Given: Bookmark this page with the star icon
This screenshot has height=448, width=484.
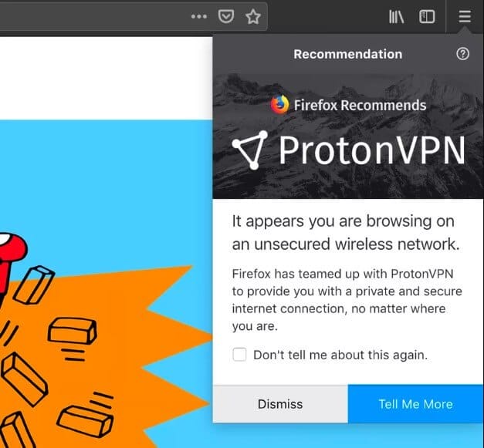Looking at the screenshot, I should 253,17.
